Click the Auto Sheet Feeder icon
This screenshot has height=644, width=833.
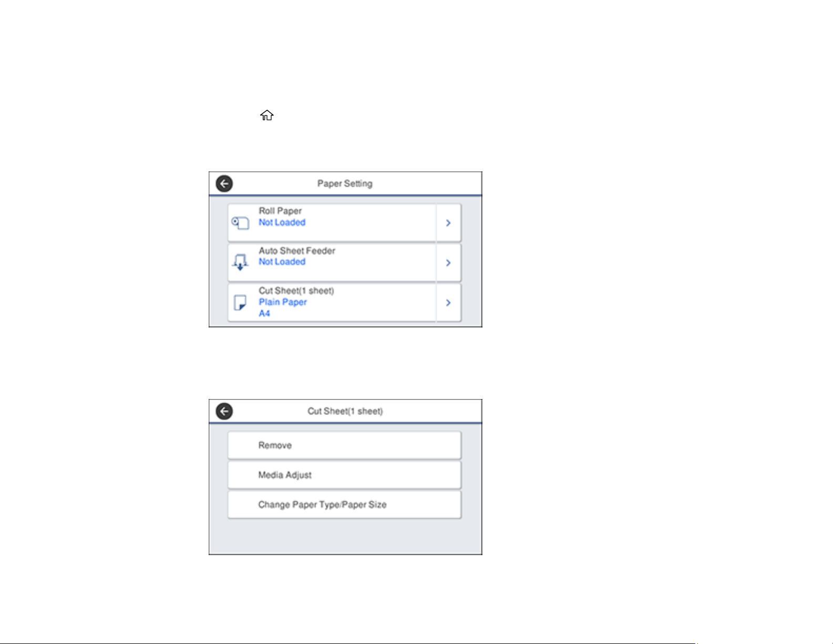(240, 262)
